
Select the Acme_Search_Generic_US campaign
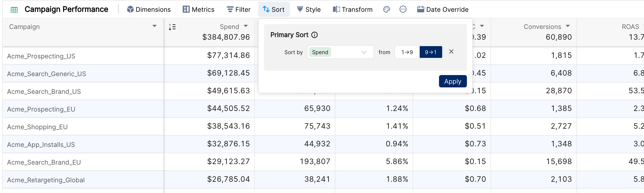46,74
